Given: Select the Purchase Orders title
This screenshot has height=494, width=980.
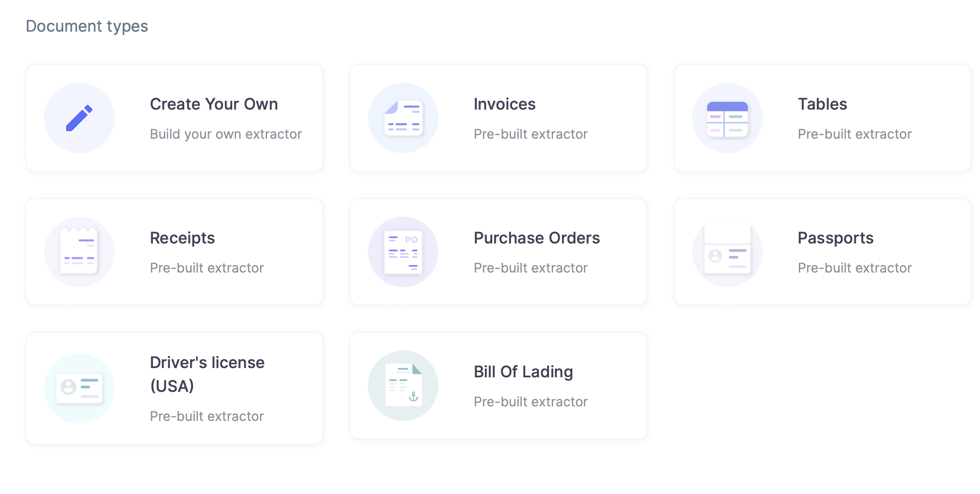Looking at the screenshot, I should coord(537,238).
